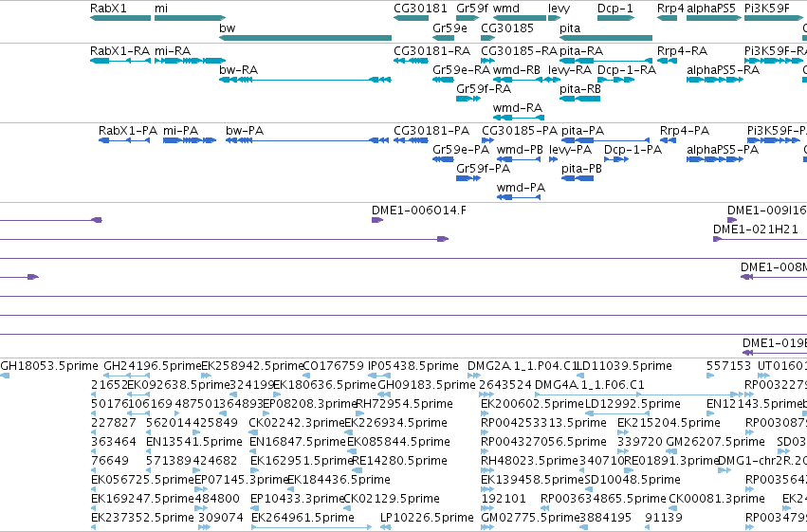Click the wmd gene label
Image resolution: width=807 pixels, height=532 pixels.
click(x=506, y=9)
